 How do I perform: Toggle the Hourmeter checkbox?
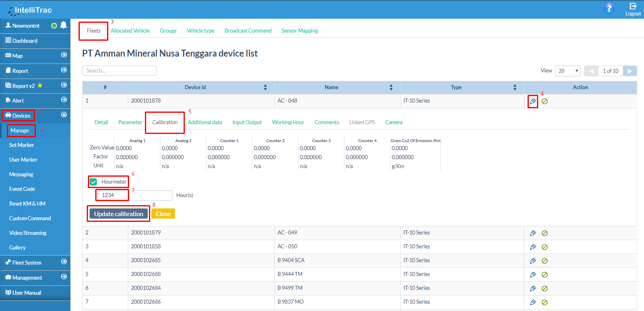click(94, 182)
